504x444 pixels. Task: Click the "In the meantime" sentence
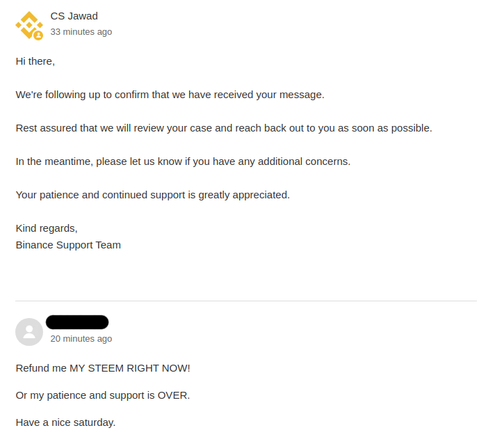tap(183, 161)
